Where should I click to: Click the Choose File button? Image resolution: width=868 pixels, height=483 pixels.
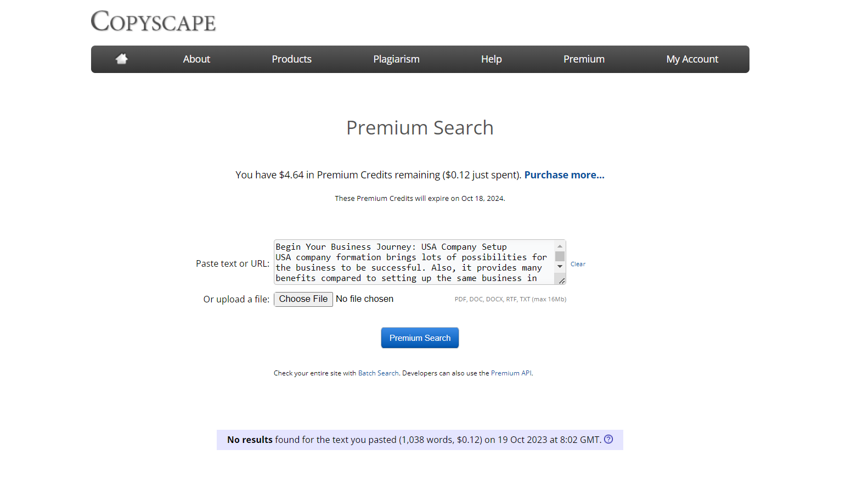point(303,299)
